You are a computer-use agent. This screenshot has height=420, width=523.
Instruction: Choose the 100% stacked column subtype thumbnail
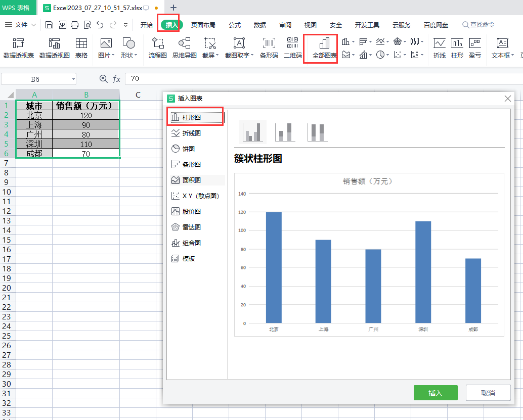318,132
